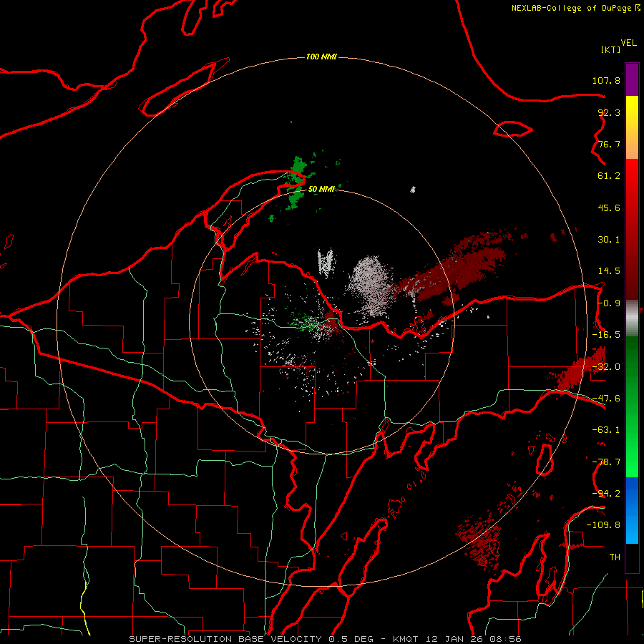The image size is (644, 644).
Task: Click the 30.1 scale value
Action: pyautogui.click(x=609, y=240)
